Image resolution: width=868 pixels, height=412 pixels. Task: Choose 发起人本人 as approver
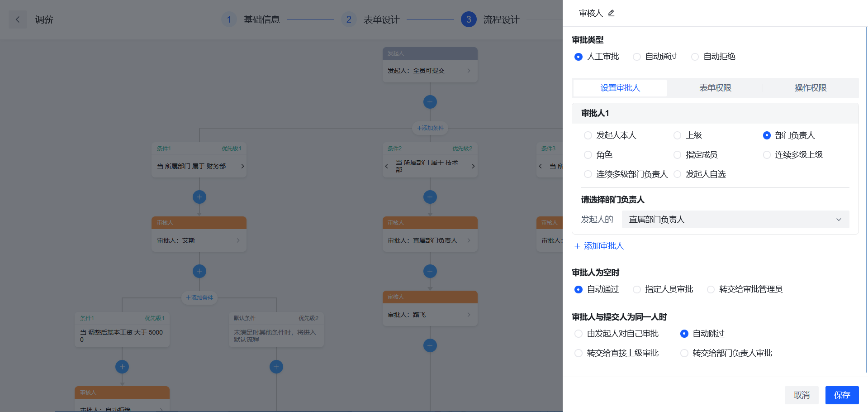pyautogui.click(x=610, y=135)
